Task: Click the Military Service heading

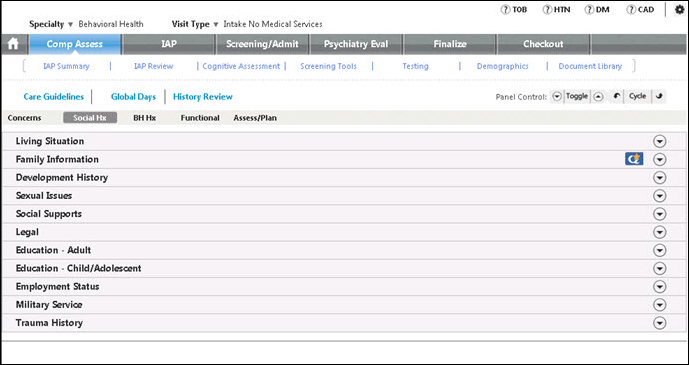Action: point(49,305)
